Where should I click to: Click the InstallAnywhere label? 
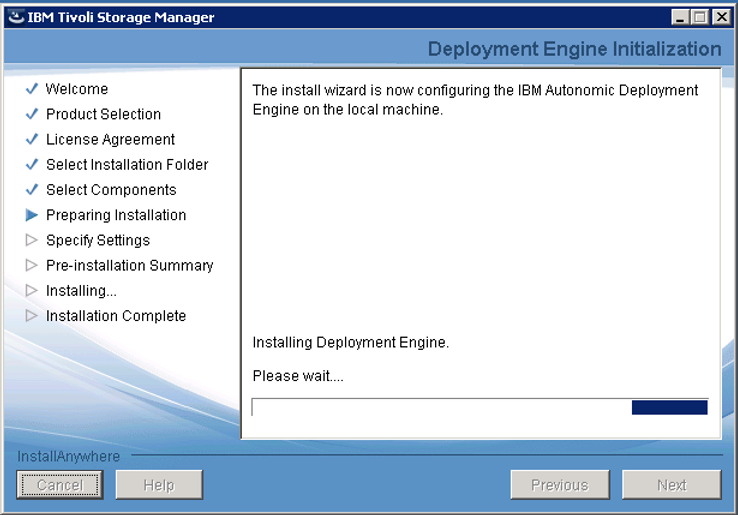(69, 456)
